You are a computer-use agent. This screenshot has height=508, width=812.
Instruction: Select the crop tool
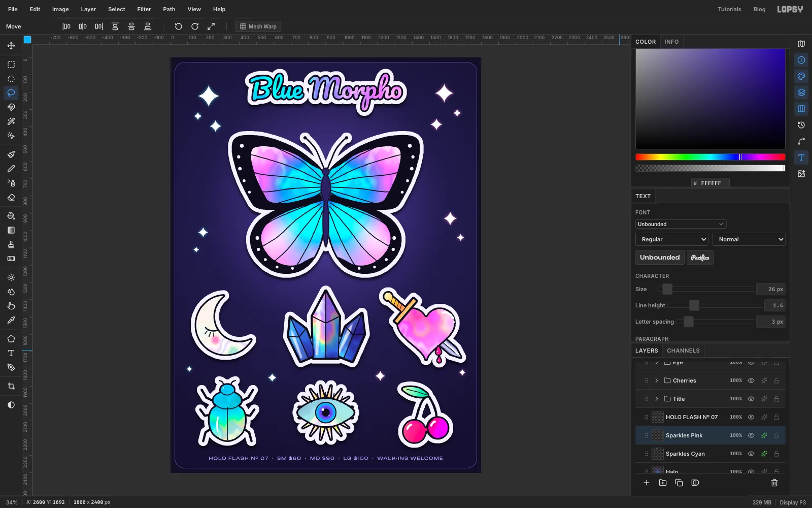click(x=11, y=386)
